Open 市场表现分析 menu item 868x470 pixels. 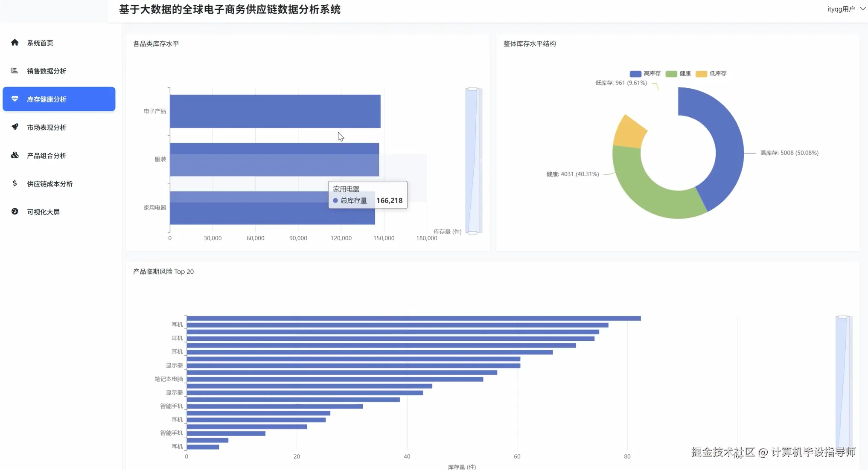click(47, 127)
